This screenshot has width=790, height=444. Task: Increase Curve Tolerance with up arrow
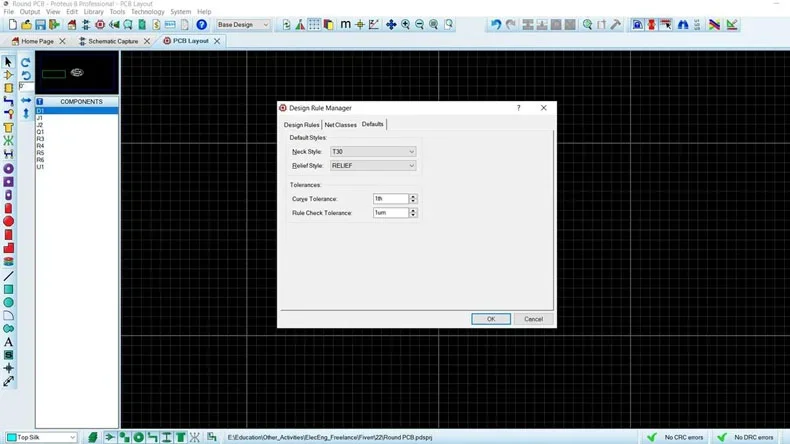pos(413,197)
